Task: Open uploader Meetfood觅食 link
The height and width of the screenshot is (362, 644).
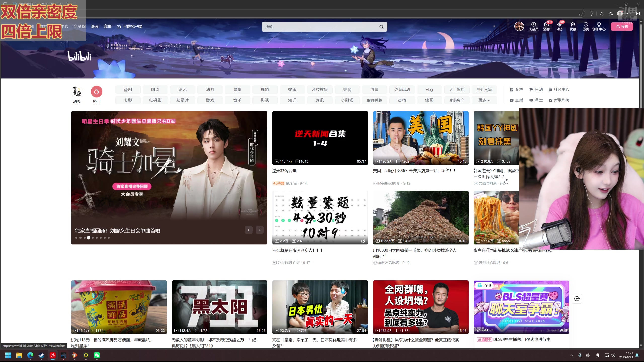Action: point(389,183)
